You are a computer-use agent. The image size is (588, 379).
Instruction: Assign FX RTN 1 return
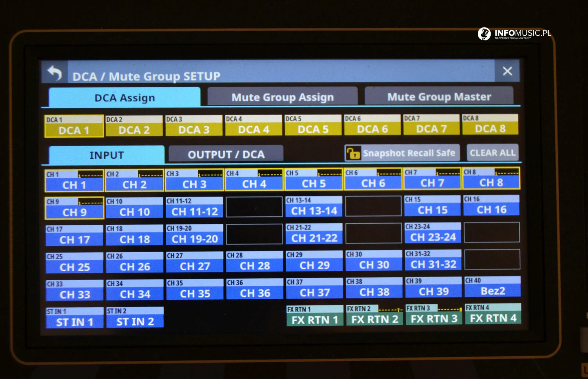(x=315, y=316)
